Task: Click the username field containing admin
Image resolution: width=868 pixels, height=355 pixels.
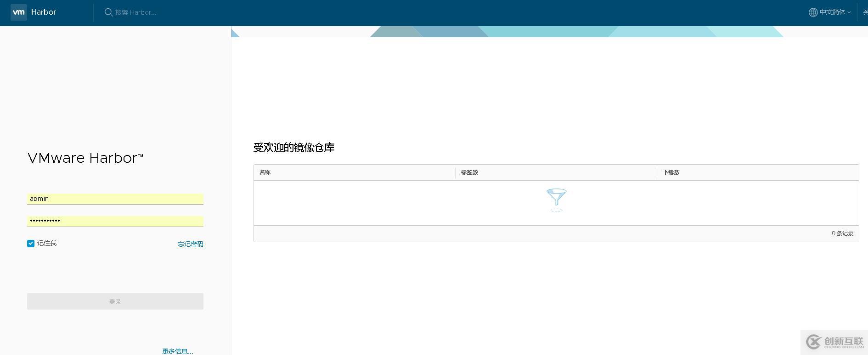Action: point(115,199)
